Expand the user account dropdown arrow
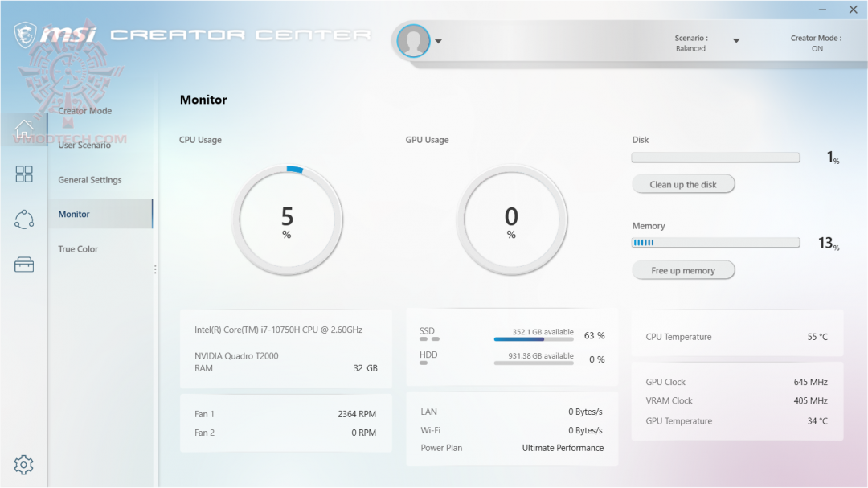 [439, 41]
